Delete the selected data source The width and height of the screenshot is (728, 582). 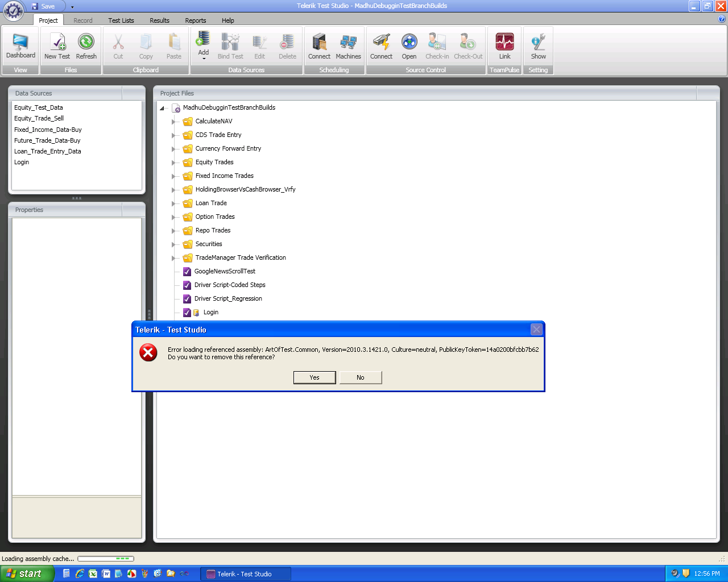point(287,47)
